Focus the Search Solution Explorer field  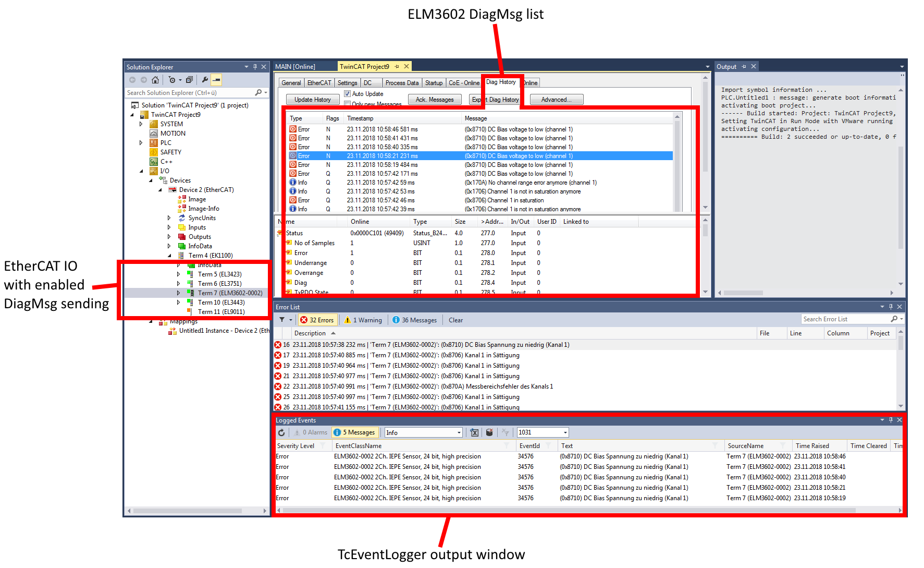click(190, 92)
